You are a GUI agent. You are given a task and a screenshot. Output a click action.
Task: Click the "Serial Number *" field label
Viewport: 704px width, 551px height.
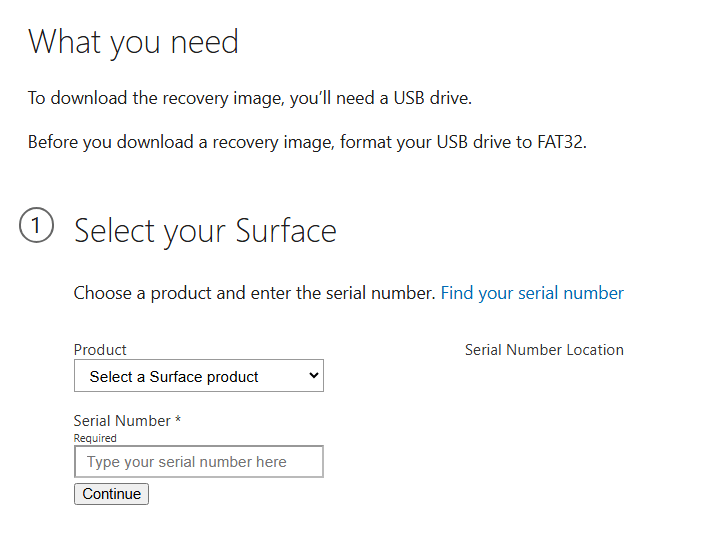(x=127, y=421)
